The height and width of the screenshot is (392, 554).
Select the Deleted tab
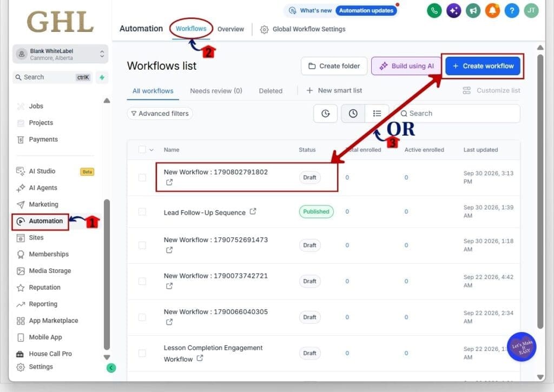(x=271, y=91)
